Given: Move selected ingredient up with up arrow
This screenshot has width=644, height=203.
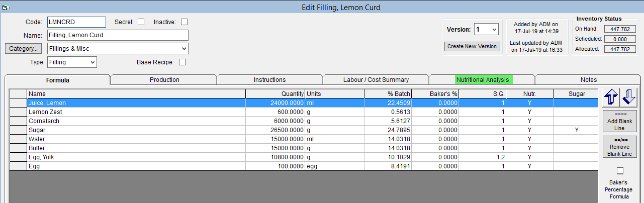Looking at the screenshot, I should click(610, 97).
